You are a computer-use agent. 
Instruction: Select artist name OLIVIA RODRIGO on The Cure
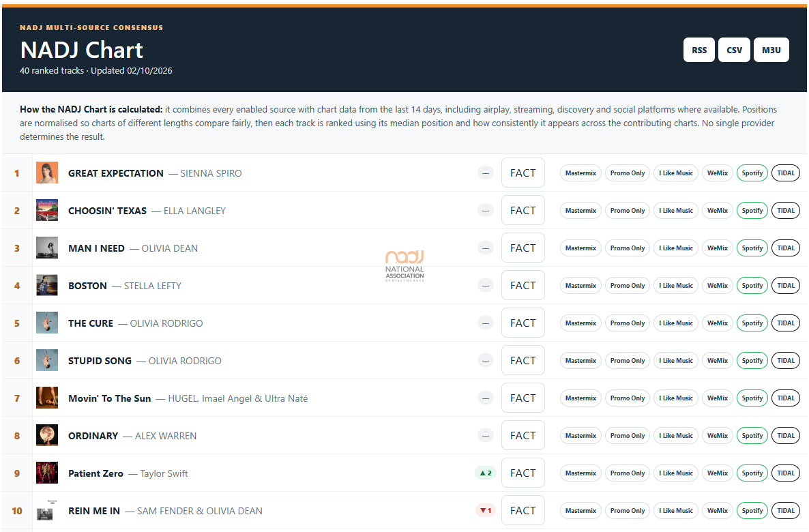(166, 323)
